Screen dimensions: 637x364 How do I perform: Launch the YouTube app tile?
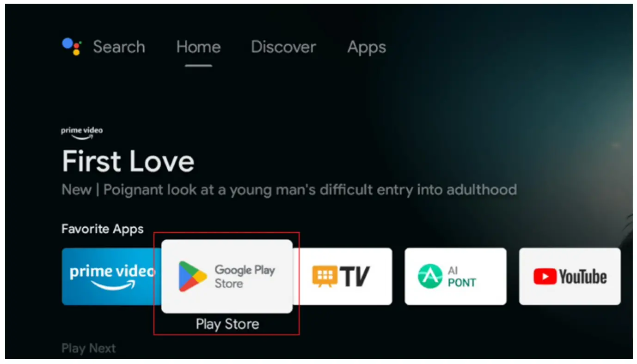tap(570, 277)
